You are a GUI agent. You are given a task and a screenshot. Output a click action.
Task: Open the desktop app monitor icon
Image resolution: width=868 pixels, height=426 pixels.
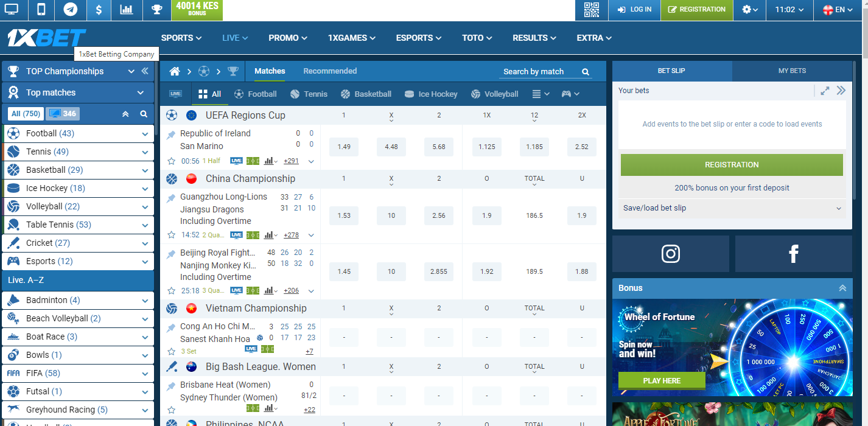pos(12,9)
